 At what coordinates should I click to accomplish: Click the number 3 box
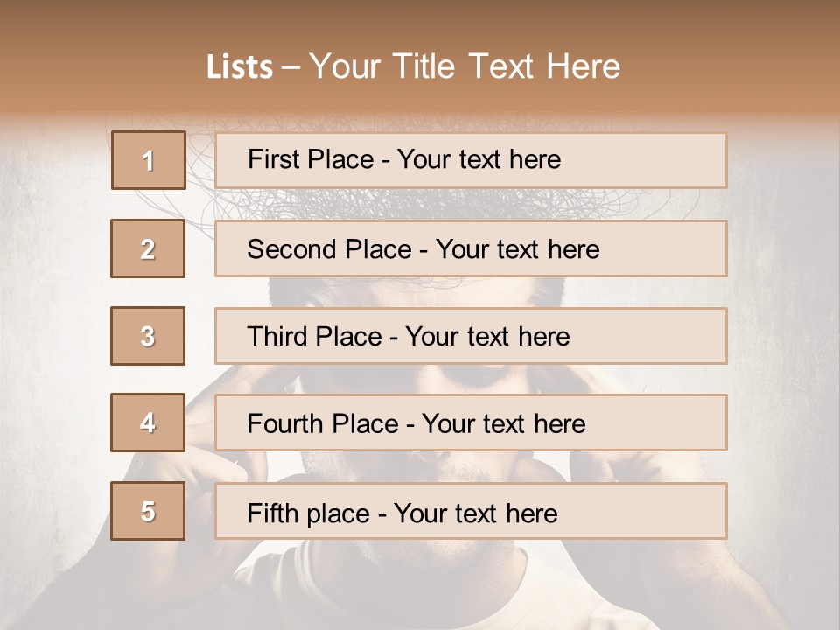(149, 336)
